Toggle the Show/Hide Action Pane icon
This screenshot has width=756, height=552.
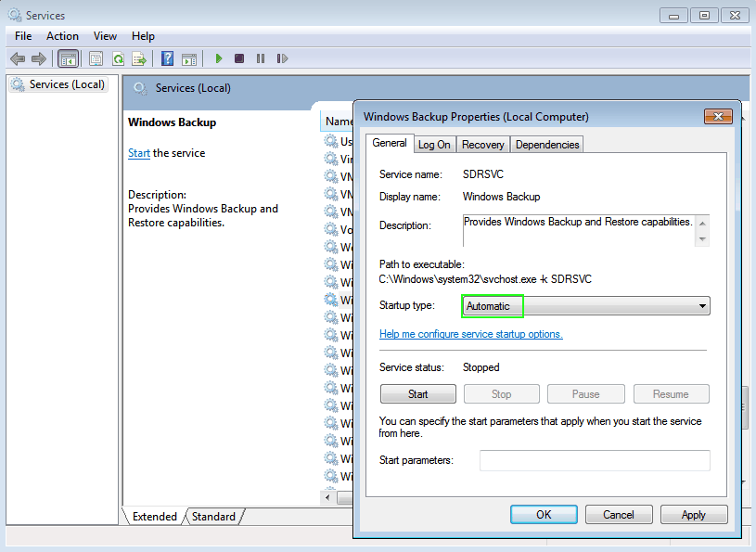click(189, 58)
